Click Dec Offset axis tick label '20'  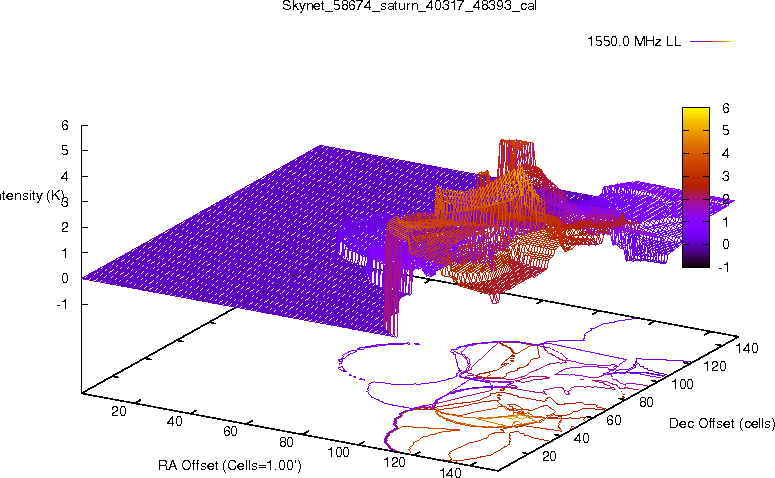pyautogui.click(x=550, y=456)
